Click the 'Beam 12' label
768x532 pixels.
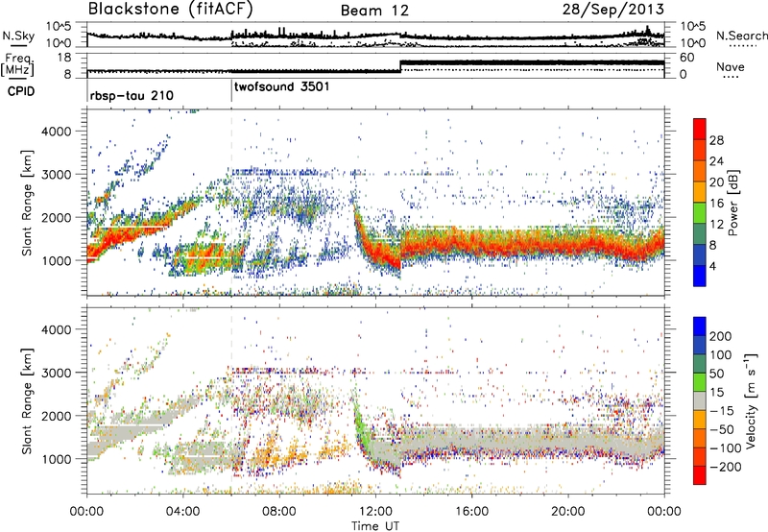tap(374, 11)
